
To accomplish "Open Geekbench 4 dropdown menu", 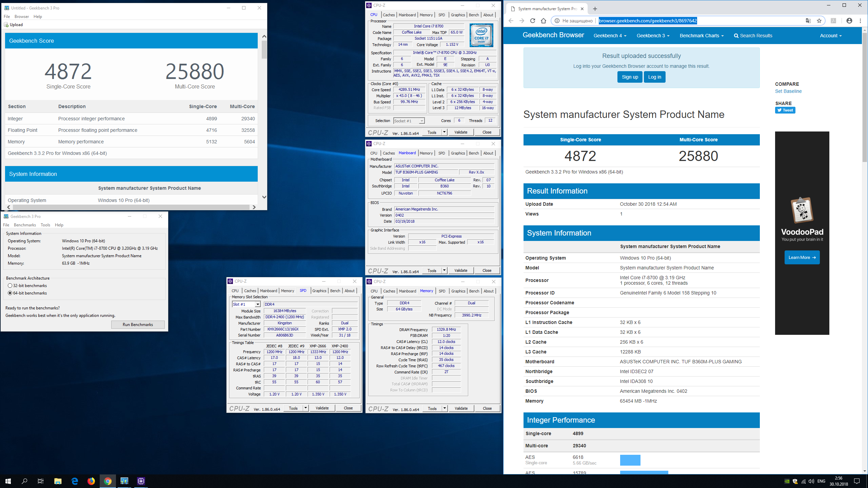I will 610,36.
